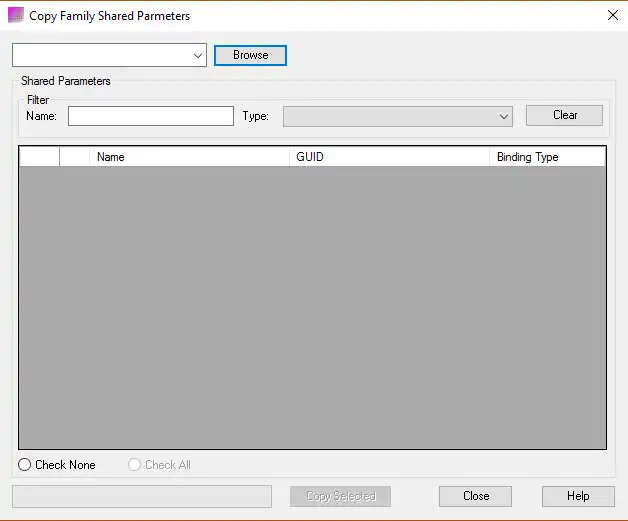Select the Check All radio button
Screen dimensions: 628x521
click(135, 465)
